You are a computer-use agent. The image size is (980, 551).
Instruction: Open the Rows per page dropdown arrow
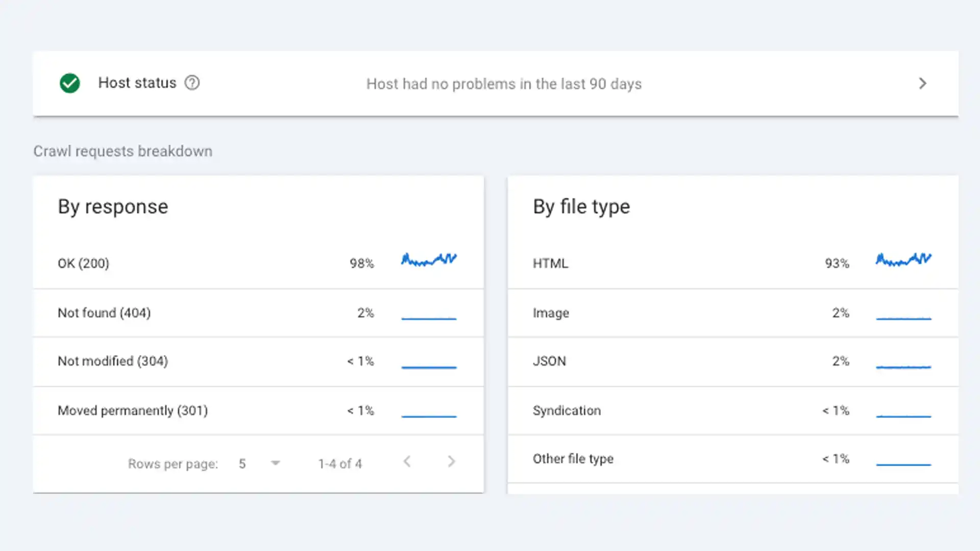tap(276, 463)
